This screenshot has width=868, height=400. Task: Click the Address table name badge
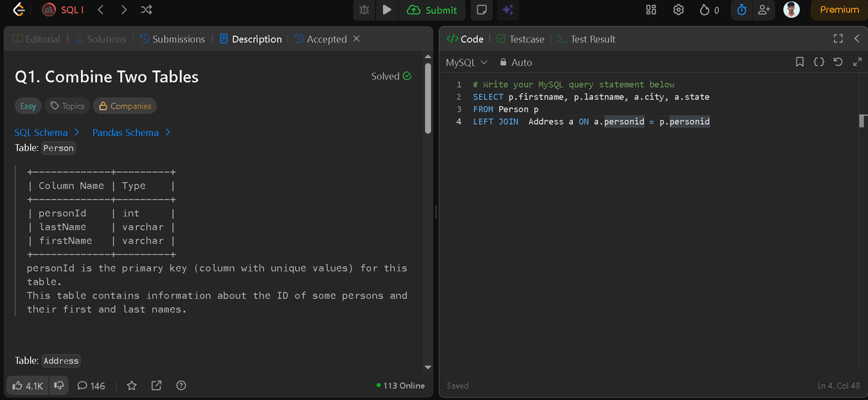(61, 361)
